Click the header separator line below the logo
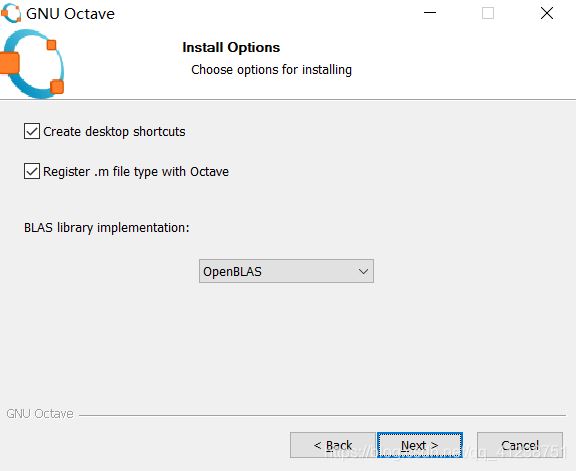This screenshot has height=471, width=576. point(288,99)
